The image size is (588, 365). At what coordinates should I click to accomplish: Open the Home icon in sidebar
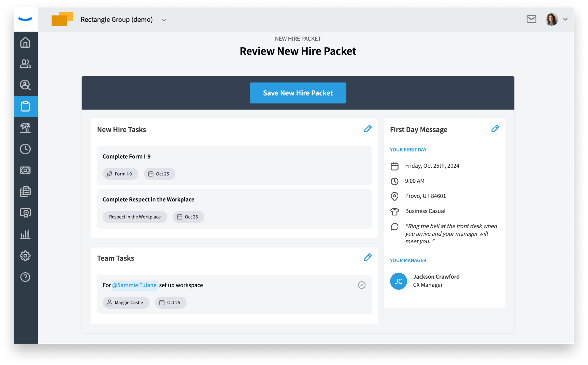tap(25, 43)
